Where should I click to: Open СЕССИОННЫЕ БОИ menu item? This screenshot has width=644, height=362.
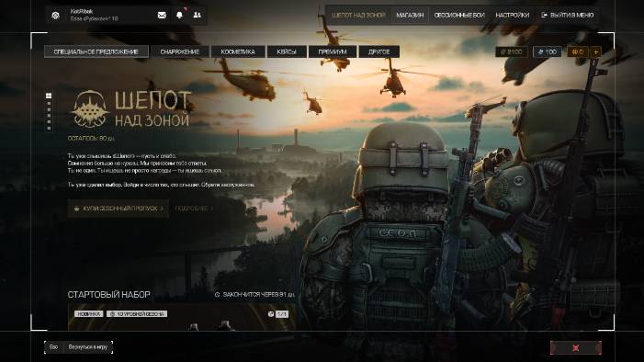(x=459, y=16)
